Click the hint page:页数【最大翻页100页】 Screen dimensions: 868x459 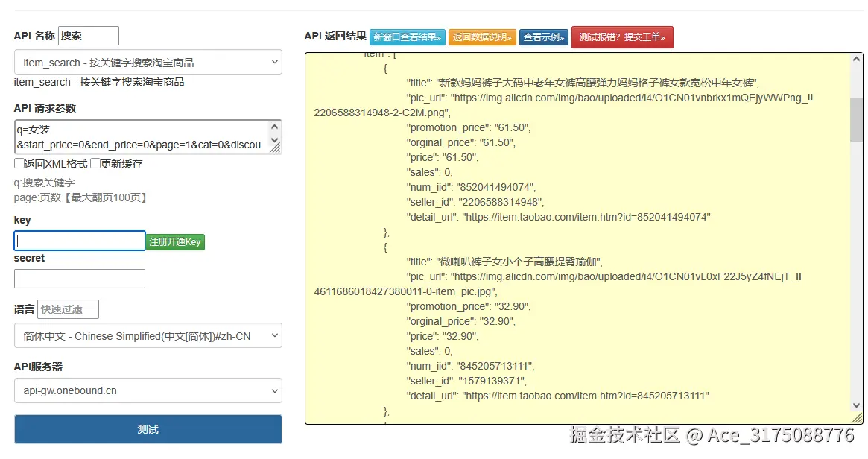tap(80, 197)
